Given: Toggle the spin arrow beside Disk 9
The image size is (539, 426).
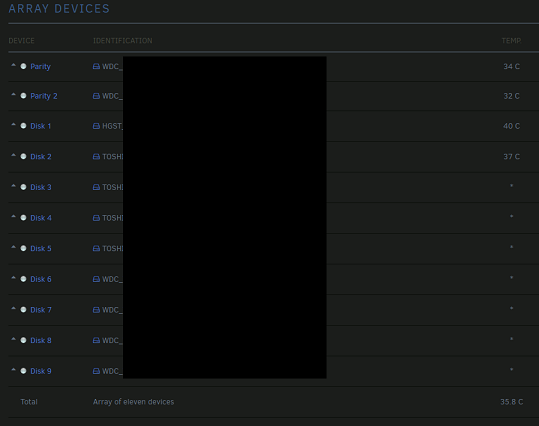Looking at the screenshot, I should [13, 369].
